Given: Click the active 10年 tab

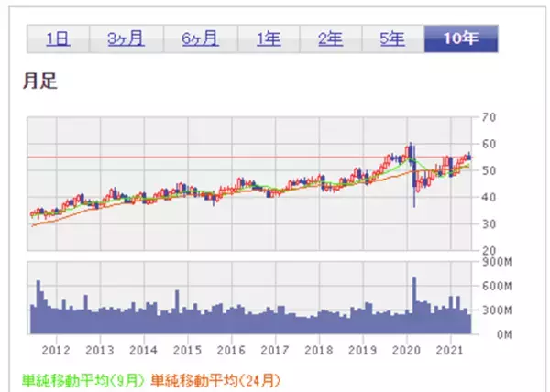Looking at the screenshot, I should (460, 39).
